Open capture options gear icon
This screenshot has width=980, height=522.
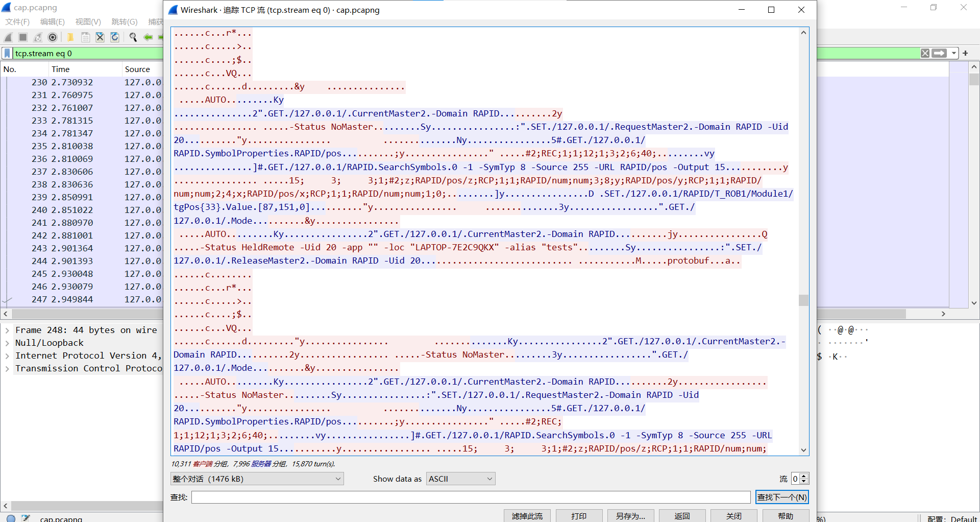(x=53, y=37)
